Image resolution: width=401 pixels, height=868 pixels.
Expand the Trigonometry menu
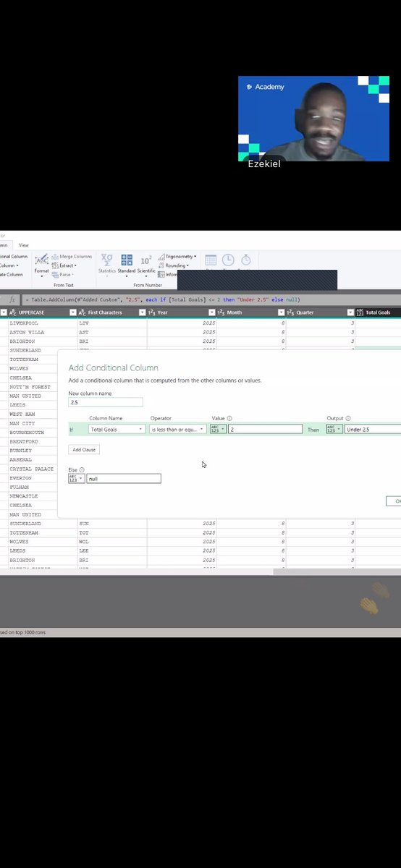point(177,257)
